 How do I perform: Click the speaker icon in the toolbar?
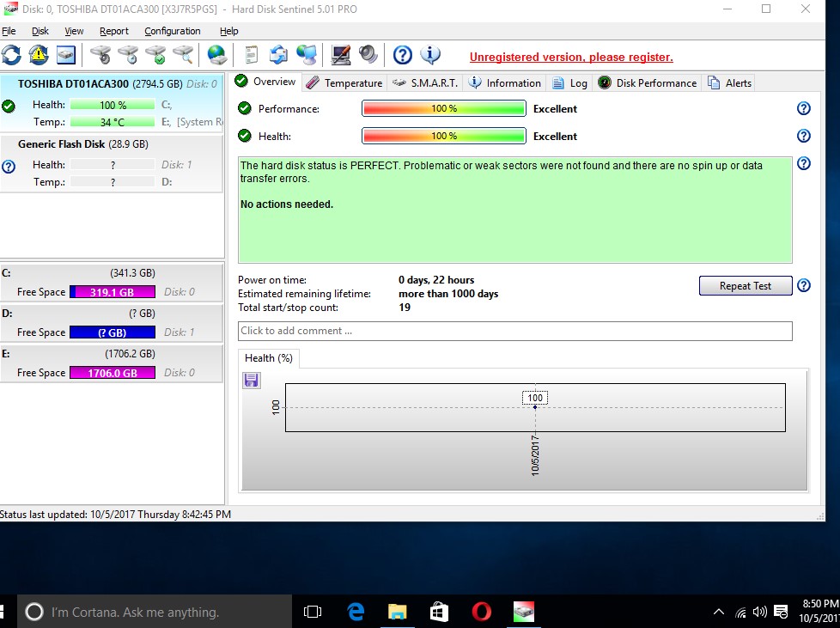click(x=368, y=56)
